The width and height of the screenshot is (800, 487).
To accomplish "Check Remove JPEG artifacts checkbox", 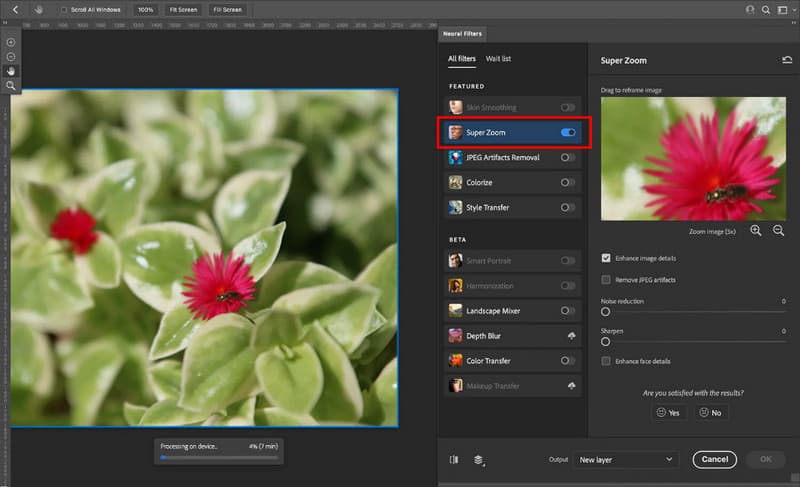I will [606, 279].
